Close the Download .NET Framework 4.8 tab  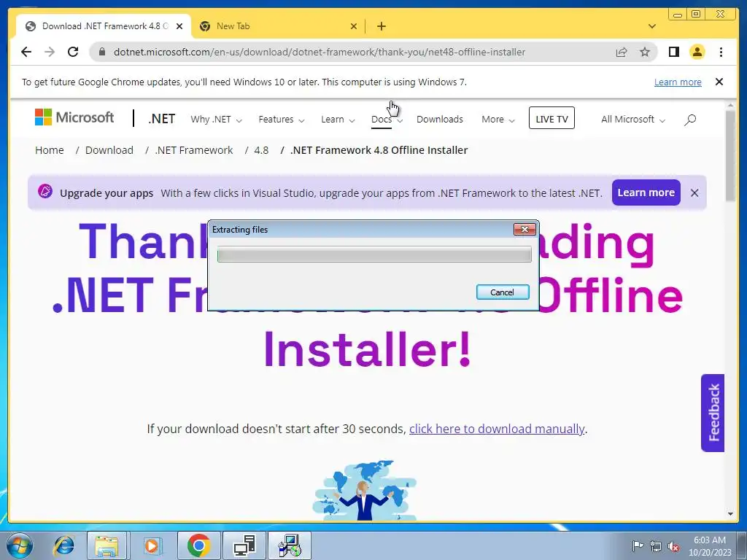(x=179, y=26)
